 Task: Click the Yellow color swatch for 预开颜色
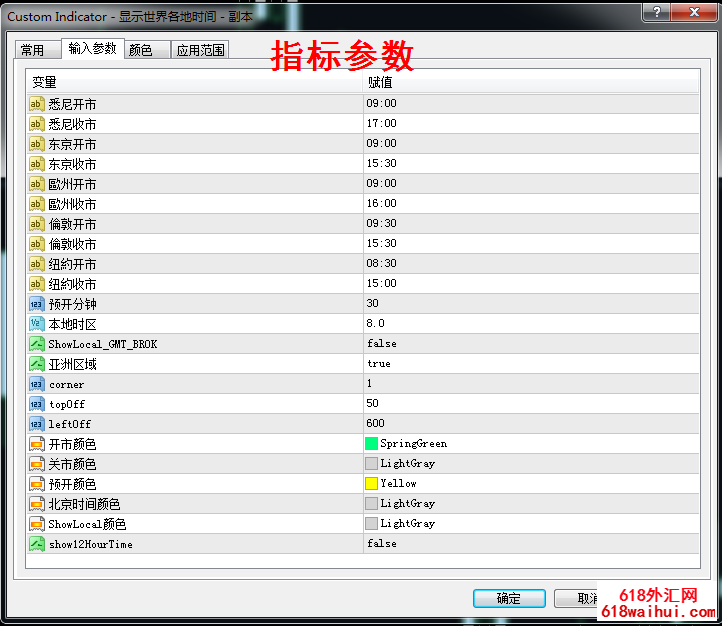click(371, 483)
